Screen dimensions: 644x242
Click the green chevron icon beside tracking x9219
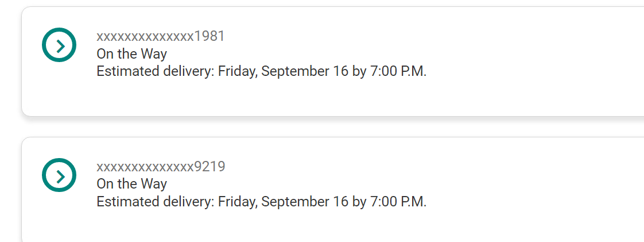click(x=59, y=175)
